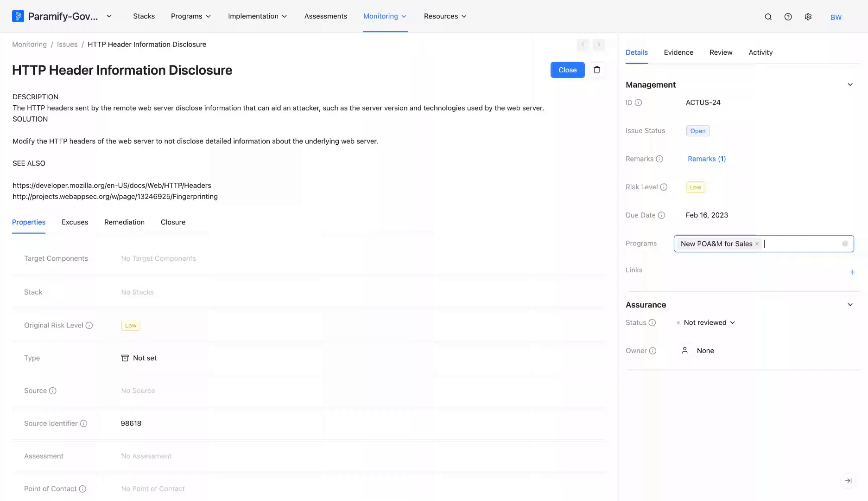Collapse the Management section

click(850, 84)
